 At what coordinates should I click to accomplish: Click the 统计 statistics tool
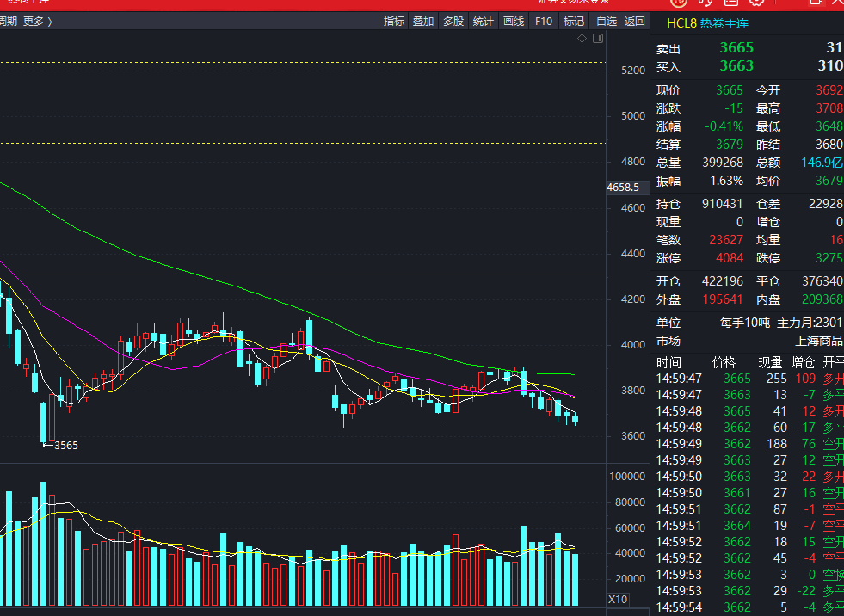click(x=484, y=22)
